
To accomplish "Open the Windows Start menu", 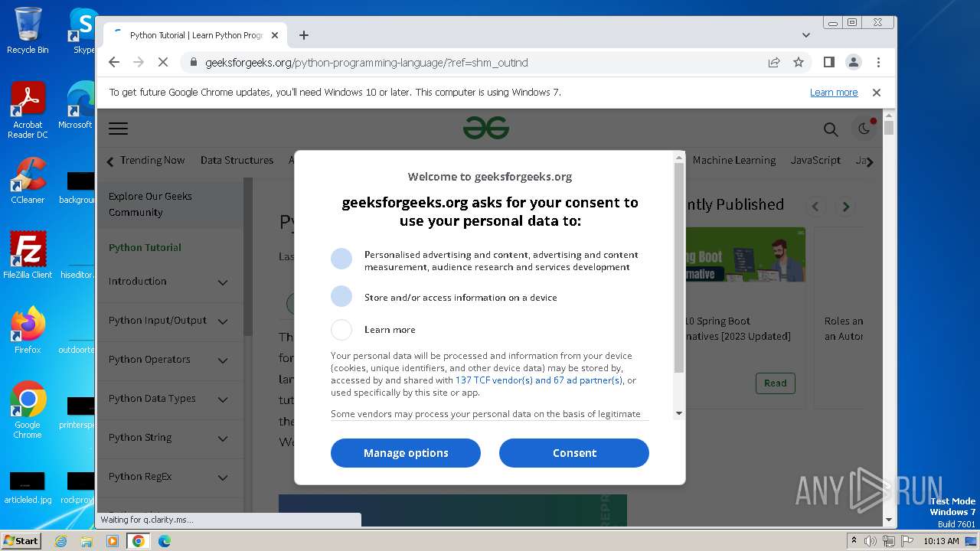I will 21,541.
